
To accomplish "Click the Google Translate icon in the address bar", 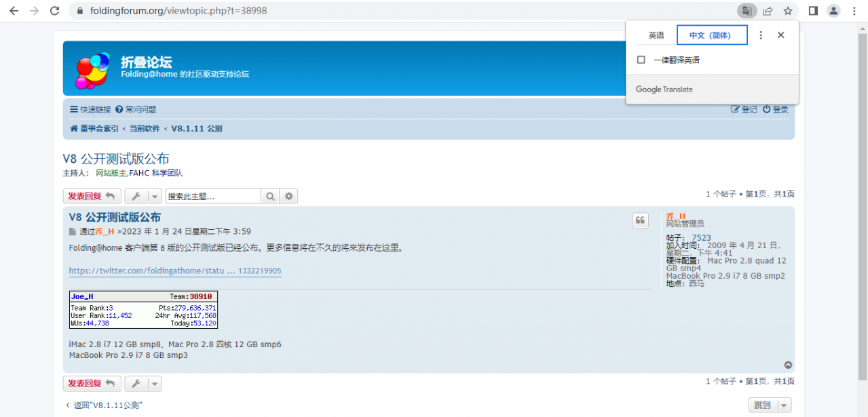I will tap(747, 11).
